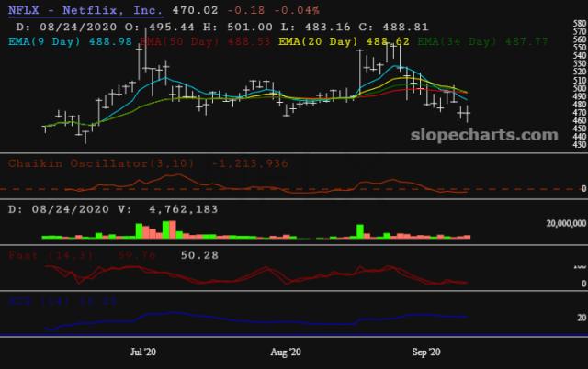Click the Aug '20 time axis label
Screen dimensions: 588x369
pos(286,352)
